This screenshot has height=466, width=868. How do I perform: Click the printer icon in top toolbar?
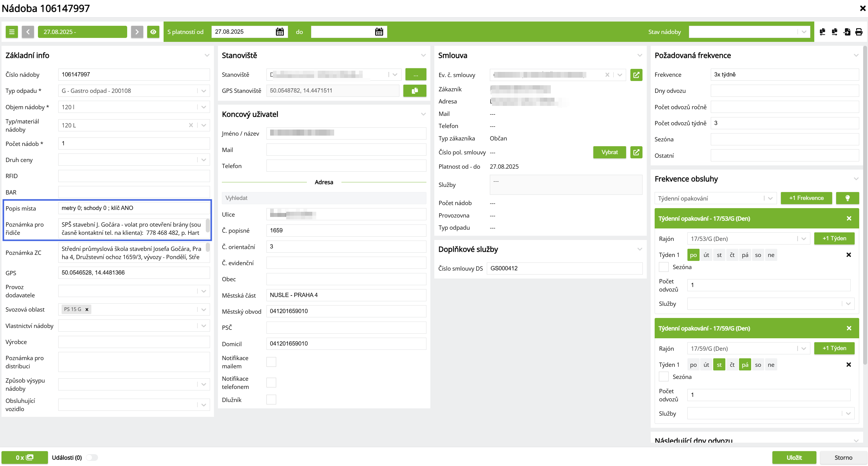click(859, 32)
